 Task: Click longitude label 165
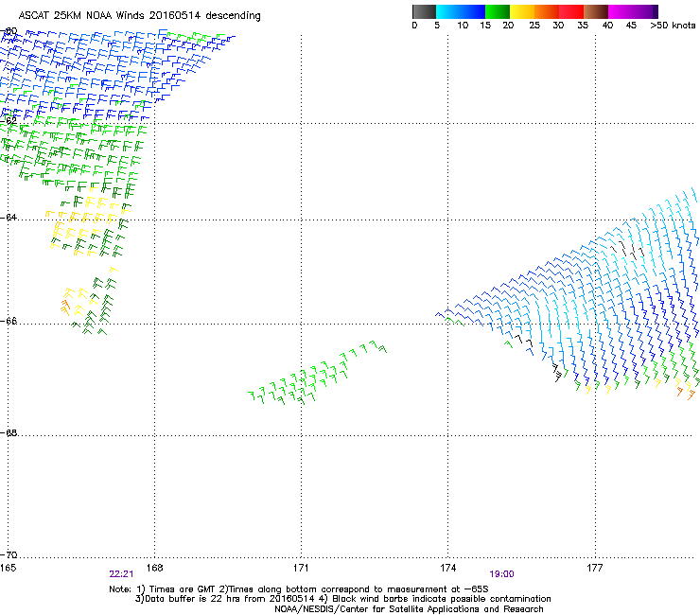point(8,568)
